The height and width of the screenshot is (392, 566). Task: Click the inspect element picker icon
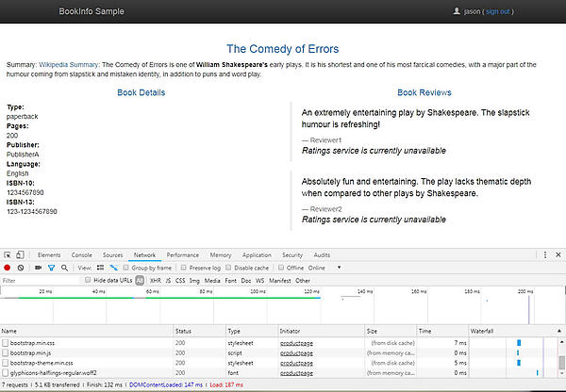tap(8, 254)
